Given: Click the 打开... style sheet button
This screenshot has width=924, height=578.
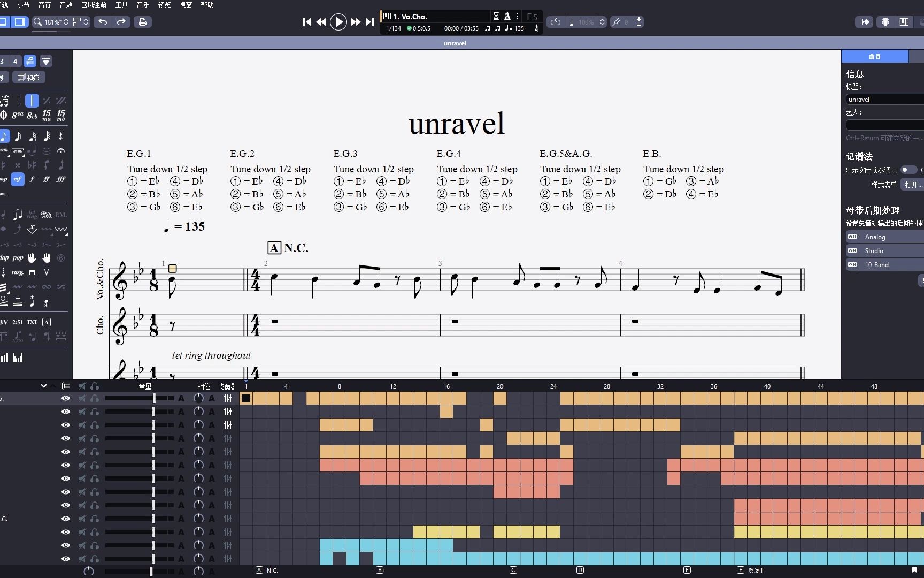Looking at the screenshot, I should (912, 185).
